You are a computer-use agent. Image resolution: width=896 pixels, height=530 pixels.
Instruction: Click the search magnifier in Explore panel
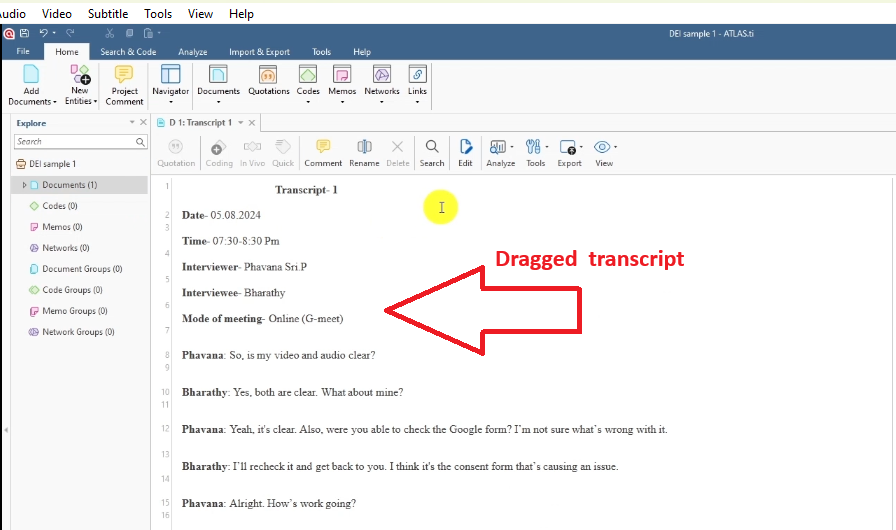point(140,142)
